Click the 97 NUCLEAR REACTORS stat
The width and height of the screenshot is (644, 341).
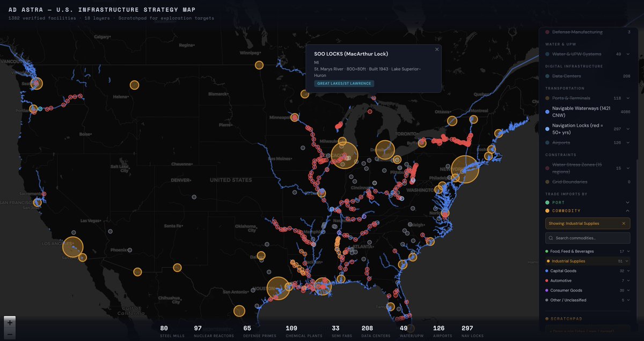click(x=214, y=330)
